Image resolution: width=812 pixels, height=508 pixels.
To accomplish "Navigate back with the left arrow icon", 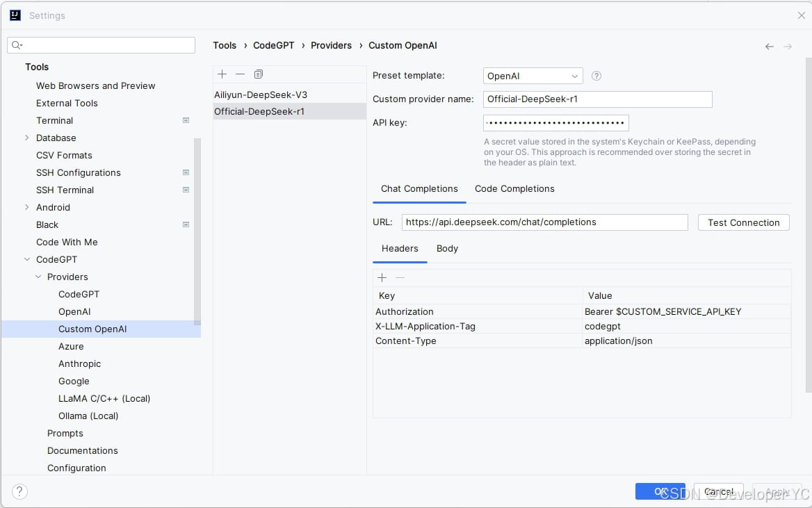I will [769, 47].
